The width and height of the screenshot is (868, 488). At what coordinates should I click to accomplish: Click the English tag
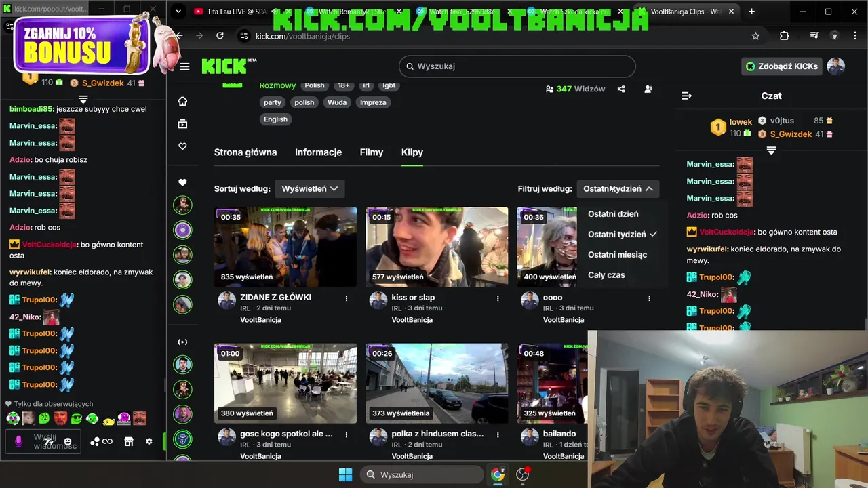coord(275,119)
